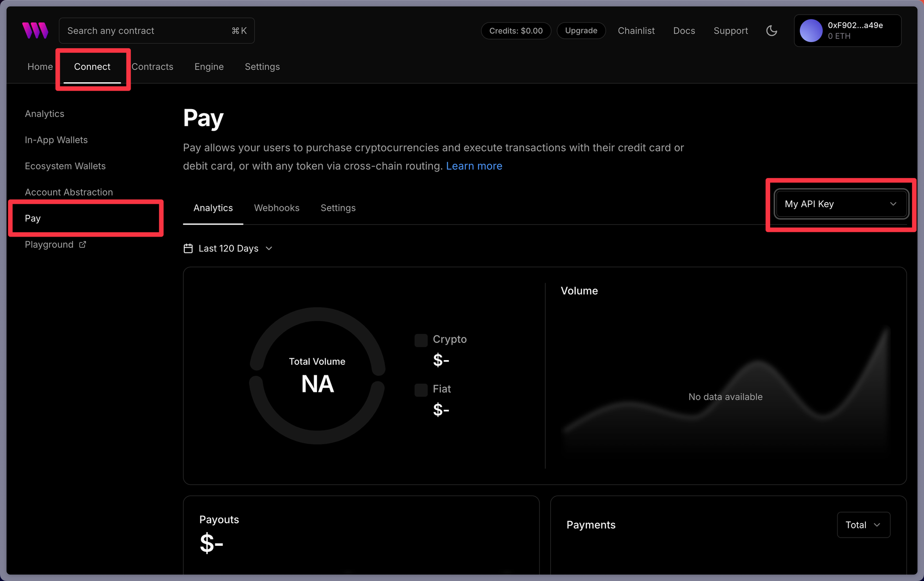Open the Payments Total dropdown
Image resolution: width=924 pixels, height=581 pixels.
(863, 525)
